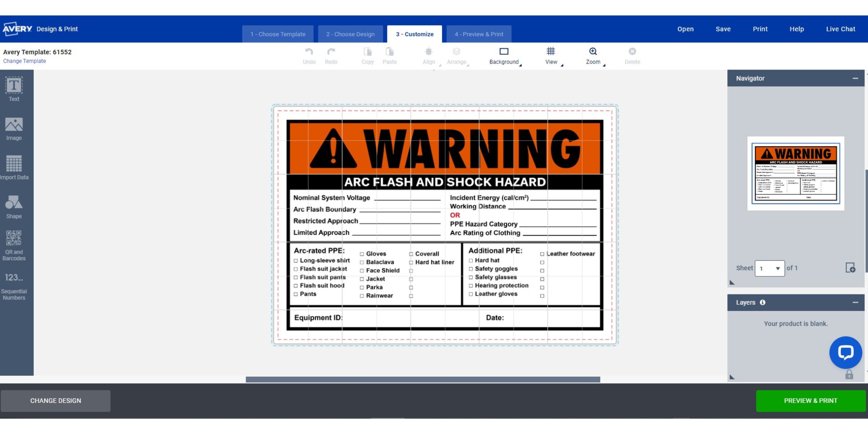Collapse the Navigator panel
This screenshot has width=868, height=434.
855,78
